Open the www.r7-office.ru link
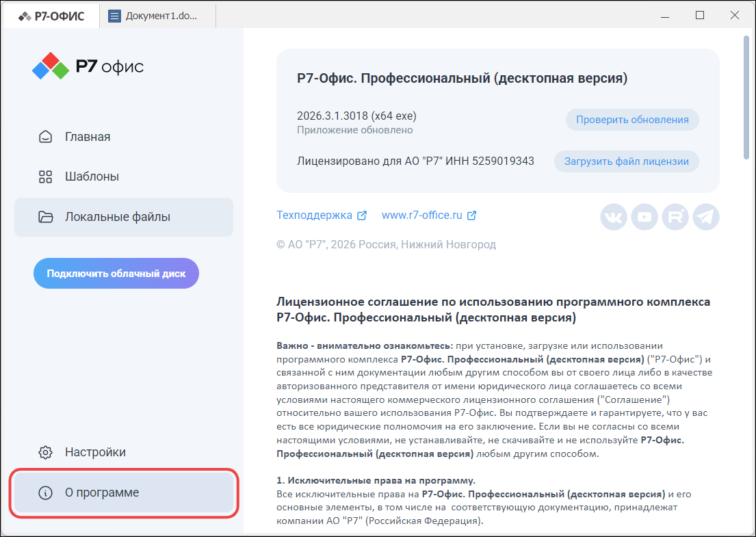The image size is (756, 537). [x=422, y=215]
